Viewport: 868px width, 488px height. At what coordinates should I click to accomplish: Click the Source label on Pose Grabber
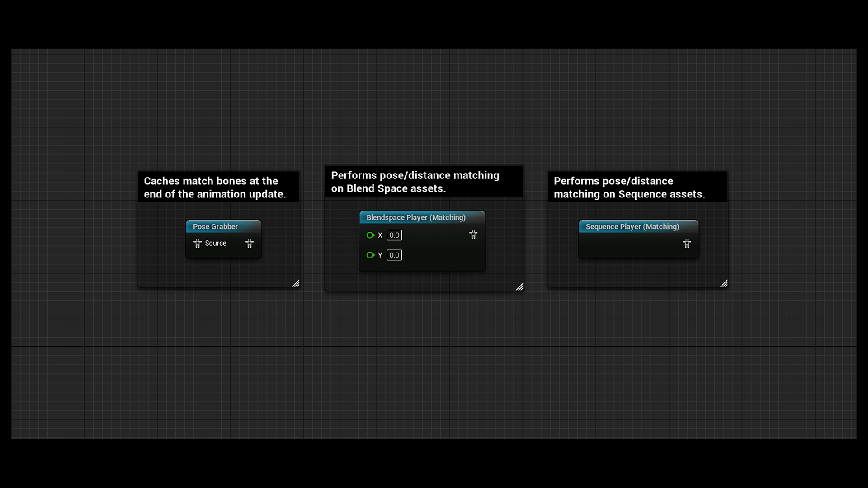216,243
